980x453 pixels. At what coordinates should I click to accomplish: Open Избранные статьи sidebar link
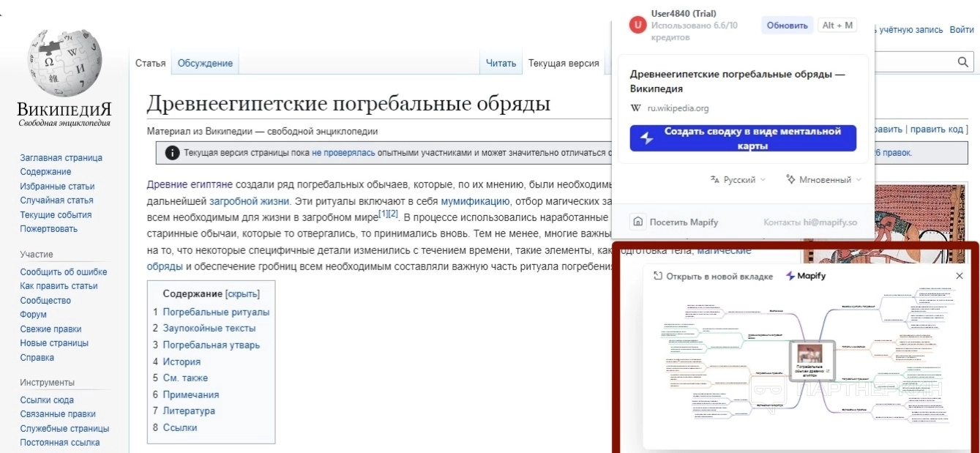coord(57,186)
